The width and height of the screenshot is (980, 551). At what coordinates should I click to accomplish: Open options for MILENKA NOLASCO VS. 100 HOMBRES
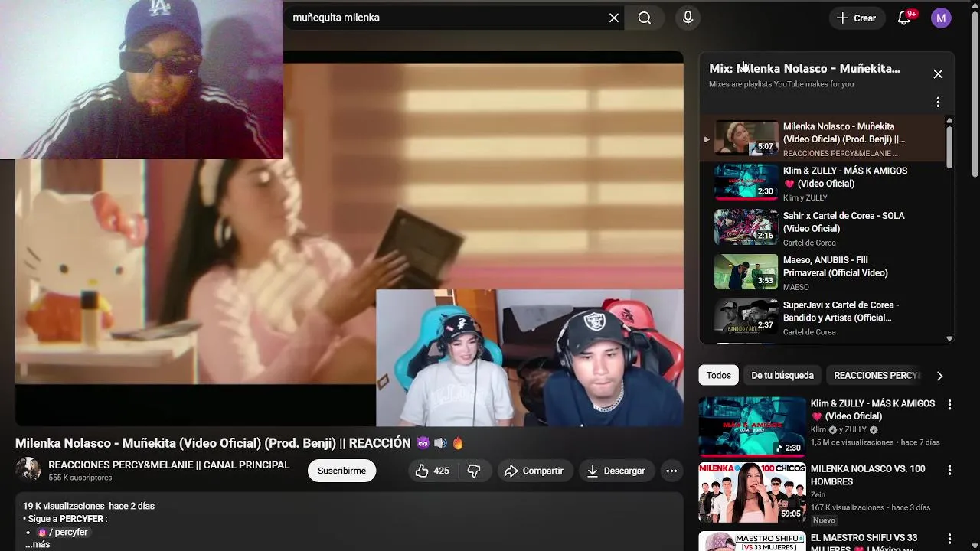click(x=949, y=470)
